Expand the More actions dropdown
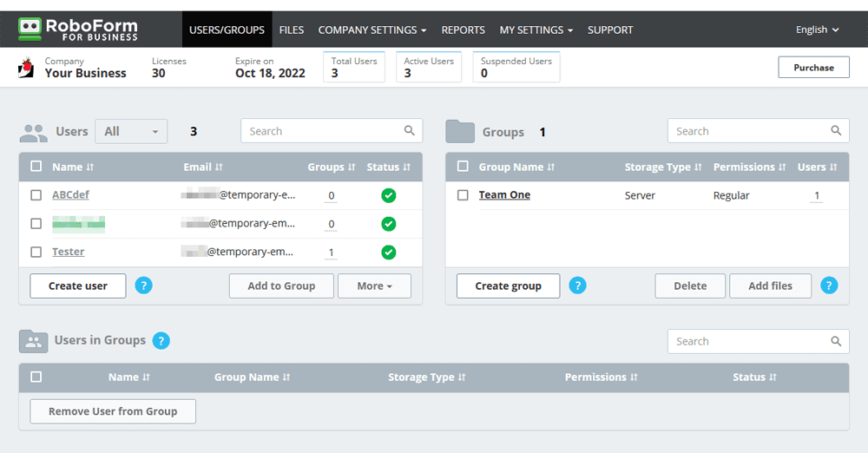The image size is (868, 453). pyautogui.click(x=374, y=286)
